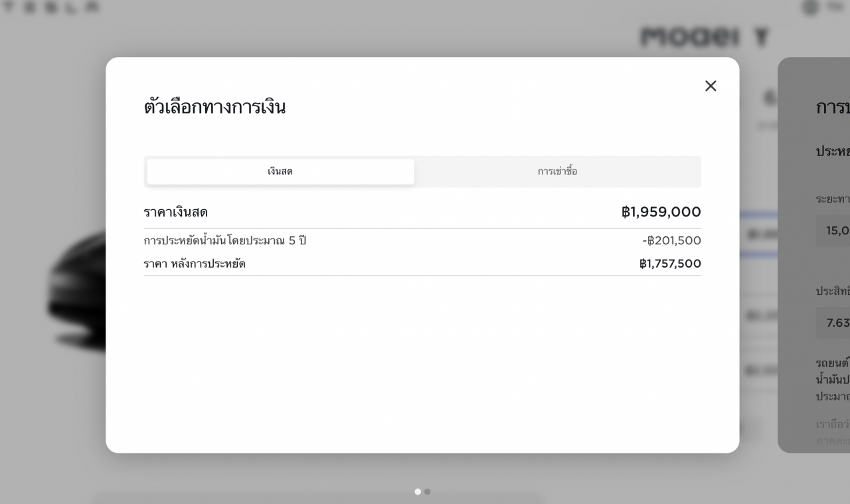Select the -฿201,500 savings amount
The width and height of the screenshot is (850, 504).
(671, 240)
